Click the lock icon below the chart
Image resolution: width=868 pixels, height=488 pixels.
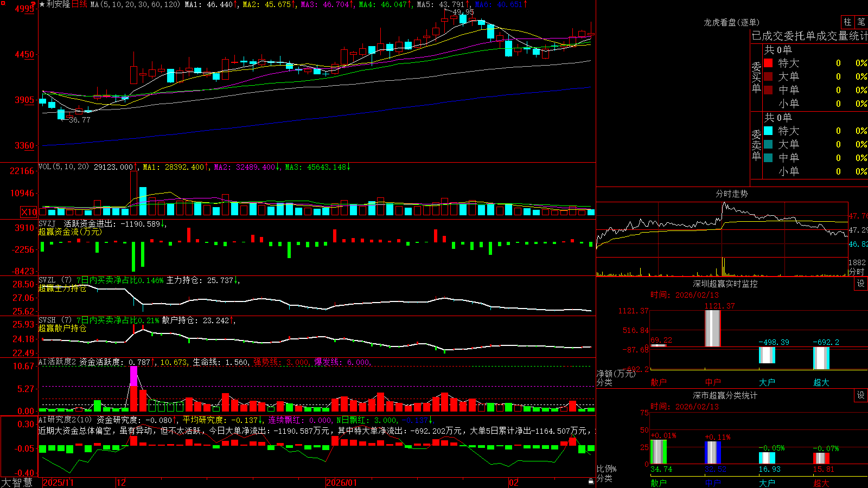click(x=591, y=481)
